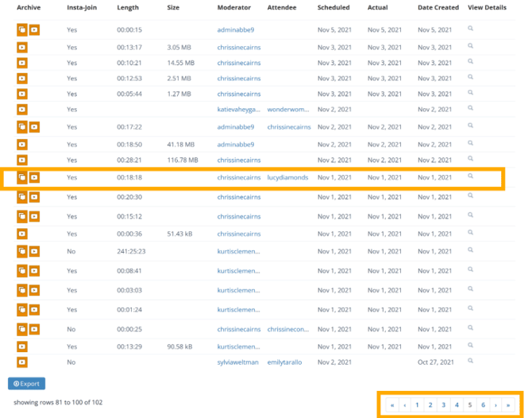The height and width of the screenshot is (418, 532).
Task: Click moderator link katievaheyga...
Action: (238, 109)
